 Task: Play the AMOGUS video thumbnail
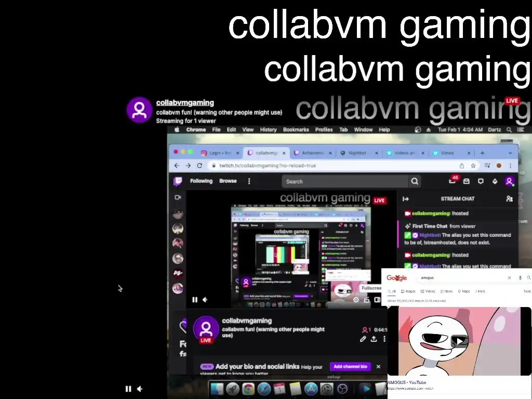[459, 341]
